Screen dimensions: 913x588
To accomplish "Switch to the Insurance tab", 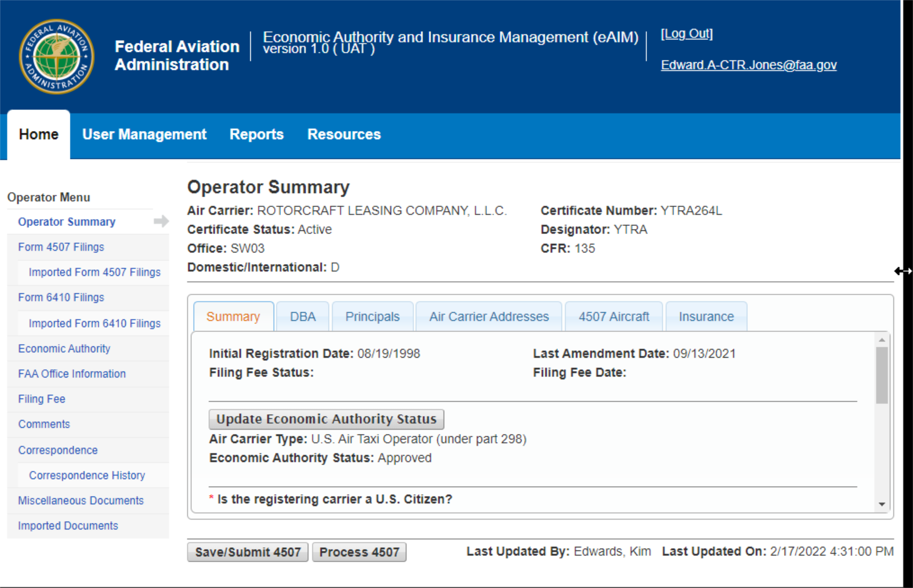I will (706, 316).
